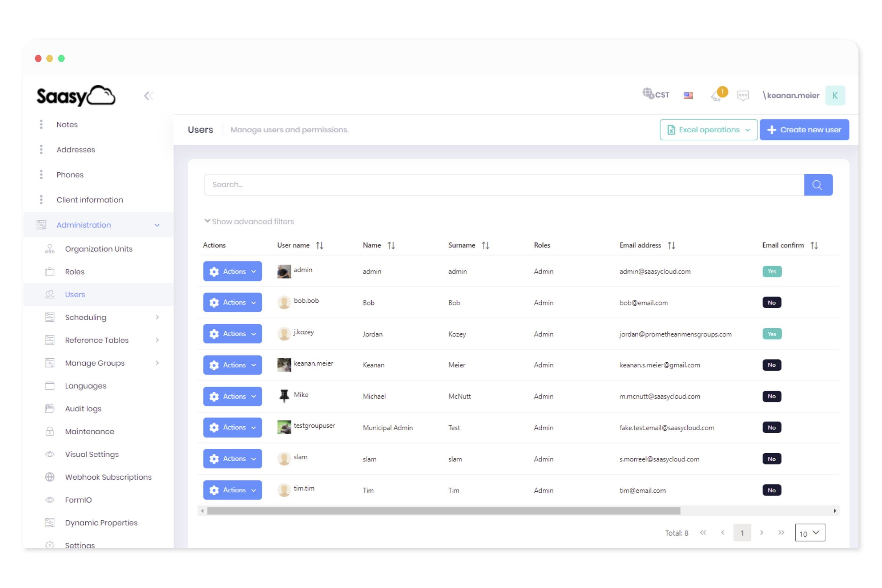
Task: Open the Excel operations dropdown
Action: pos(709,130)
